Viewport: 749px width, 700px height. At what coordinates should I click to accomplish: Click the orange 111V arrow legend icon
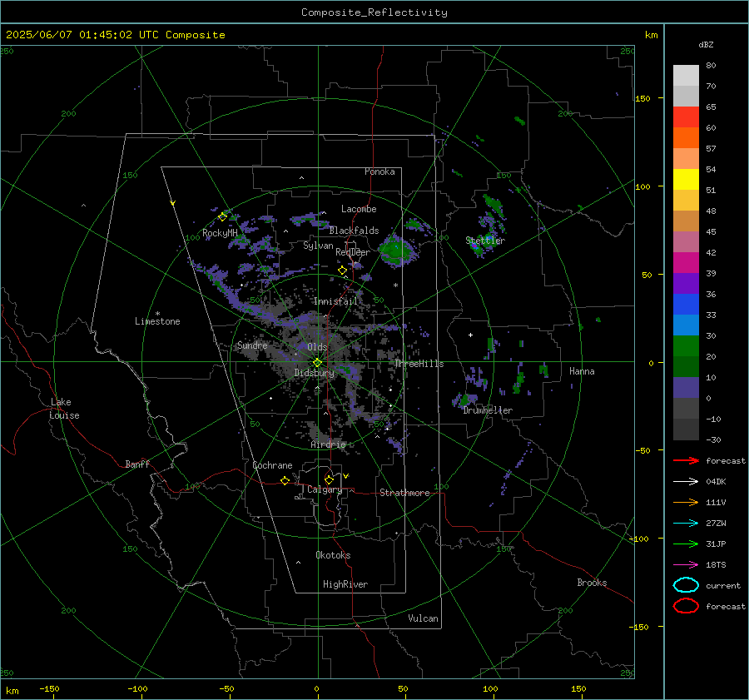[686, 502]
